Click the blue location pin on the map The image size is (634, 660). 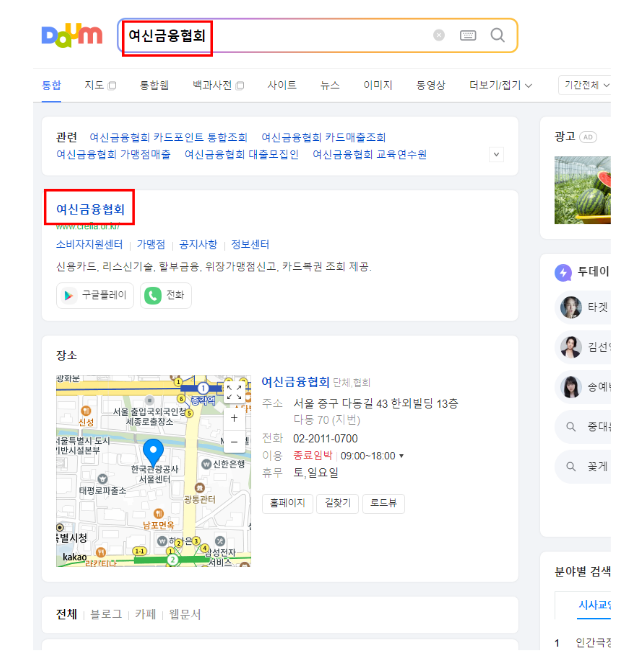coord(154,452)
